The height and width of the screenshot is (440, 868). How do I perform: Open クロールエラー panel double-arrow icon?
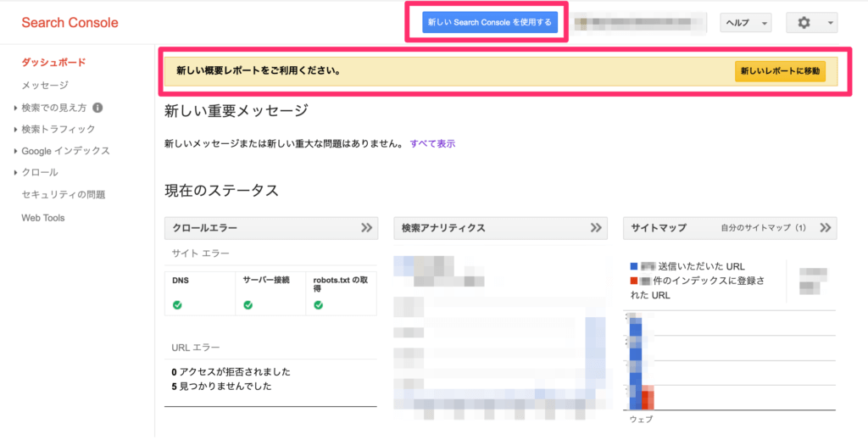pyautogui.click(x=366, y=227)
